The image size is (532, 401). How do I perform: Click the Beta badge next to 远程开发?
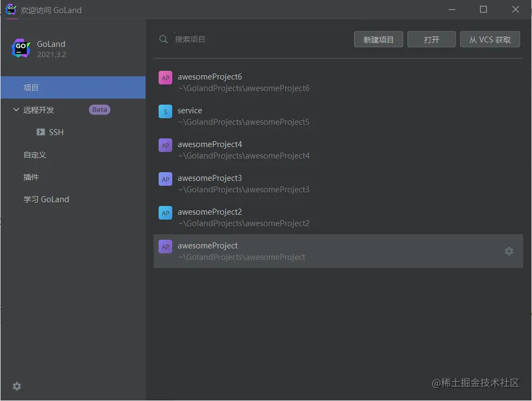tap(99, 110)
